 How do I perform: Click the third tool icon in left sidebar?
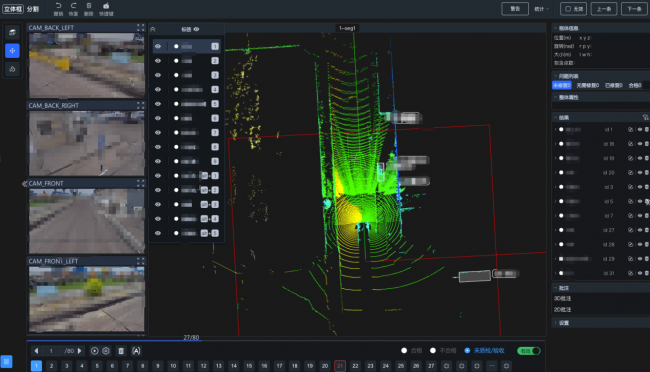12,69
